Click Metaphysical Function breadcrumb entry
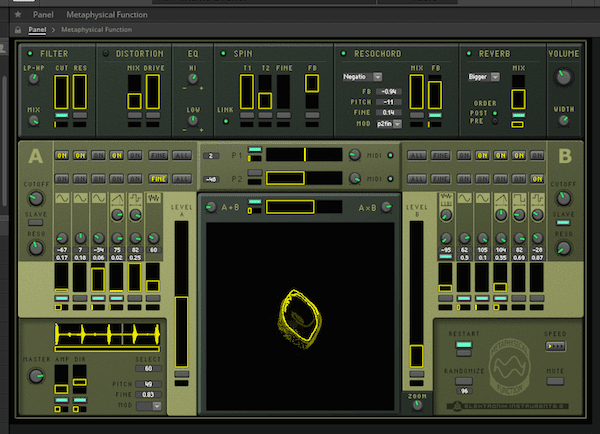 coord(96,29)
